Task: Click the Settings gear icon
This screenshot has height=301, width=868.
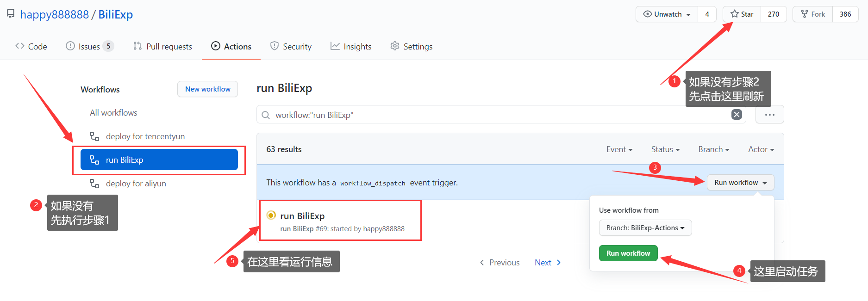Action: click(395, 46)
